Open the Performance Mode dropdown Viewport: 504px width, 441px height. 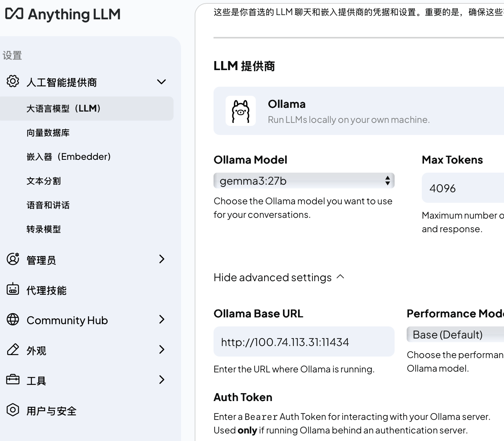(455, 334)
